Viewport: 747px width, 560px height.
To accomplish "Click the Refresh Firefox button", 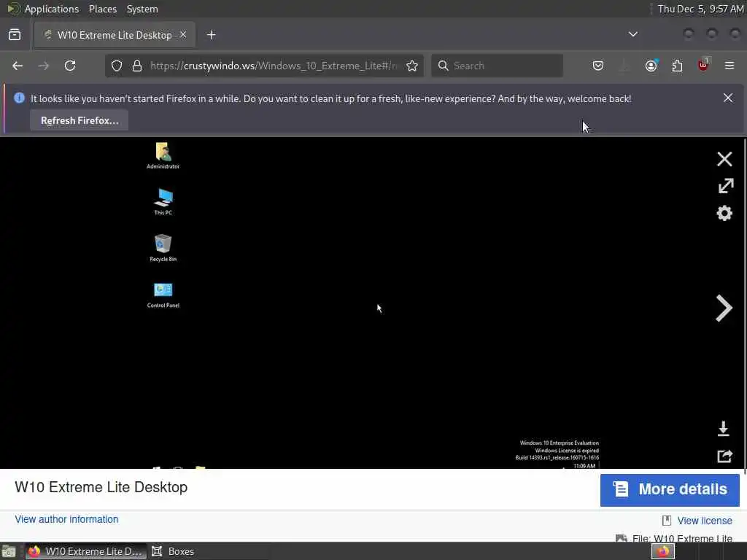I will [79, 120].
